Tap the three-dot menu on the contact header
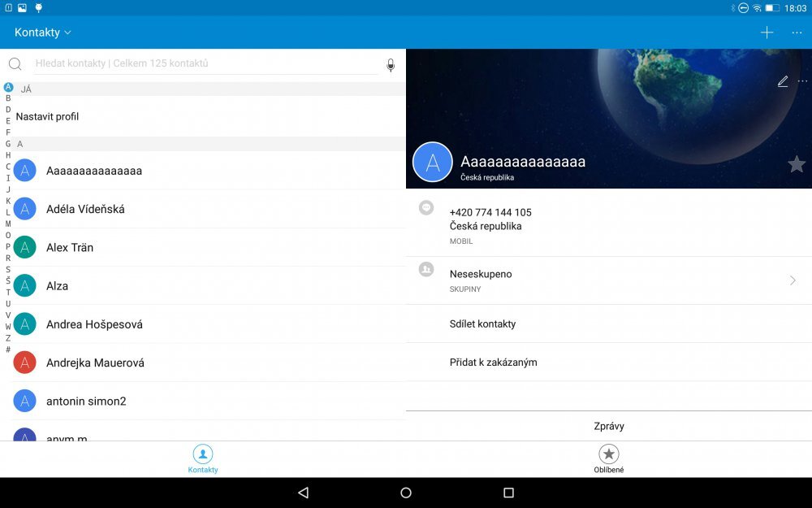 click(x=802, y=82)
